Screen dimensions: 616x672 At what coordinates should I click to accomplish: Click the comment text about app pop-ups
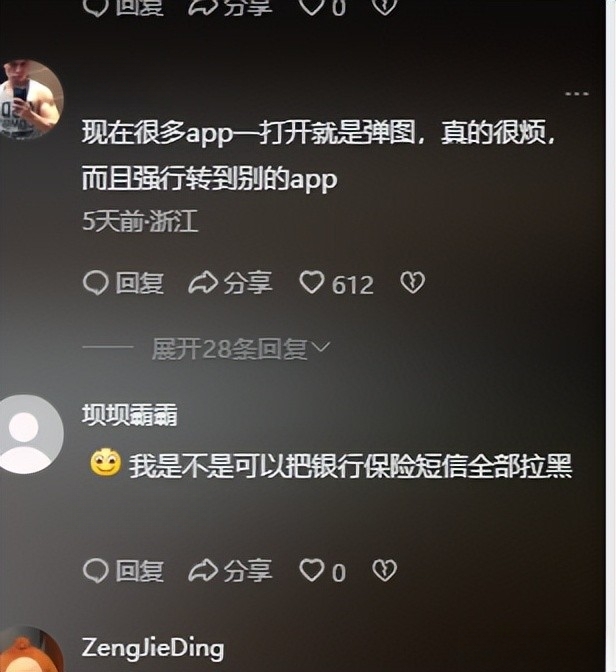tap(318, 155)
